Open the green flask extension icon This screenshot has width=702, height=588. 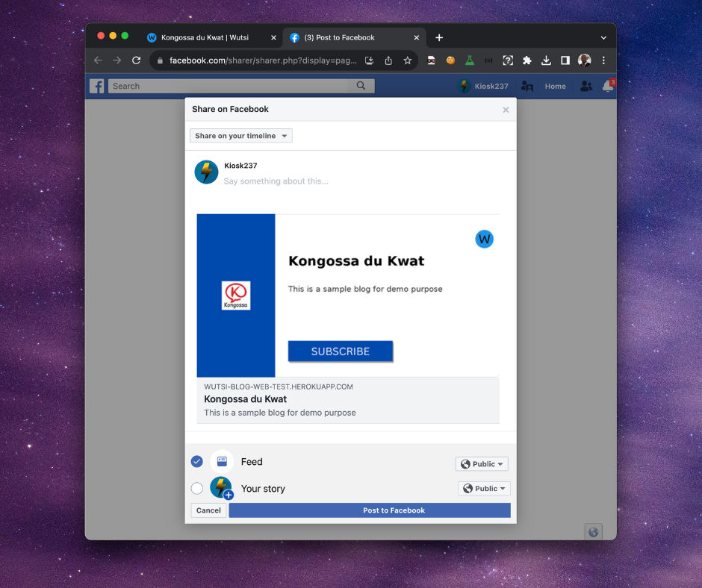(470, 60)
